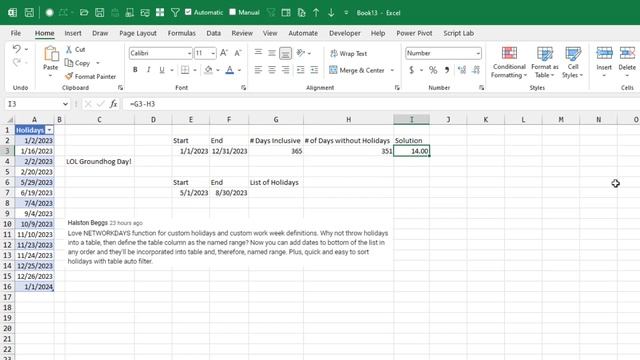
Task: Activate the Format Painter brush
Action: (x=69, y=76)
